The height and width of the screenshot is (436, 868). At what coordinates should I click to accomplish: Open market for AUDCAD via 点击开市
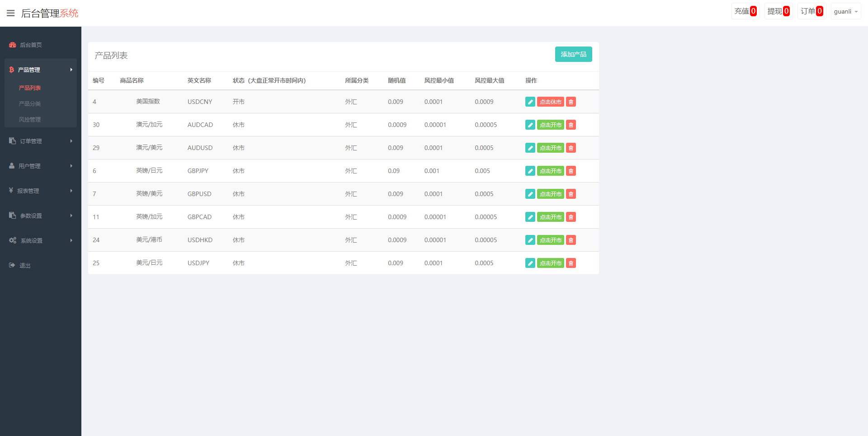[550, 125]
